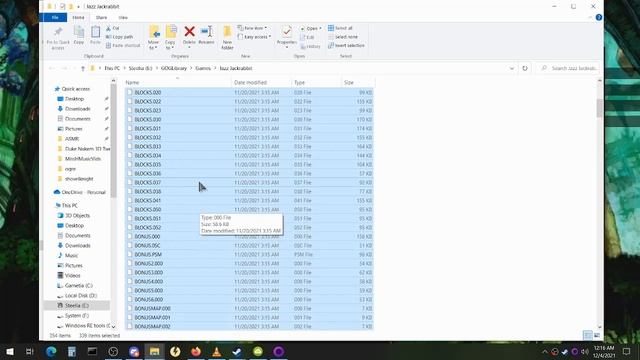640x360 pixels.
Task: Click the Copy ribbon icon
Action: [x=79, y=35]
